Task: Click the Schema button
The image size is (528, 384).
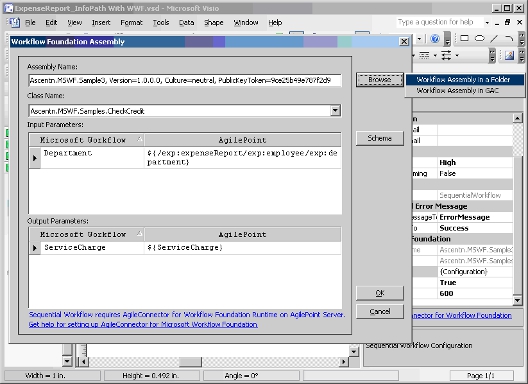Action: [x=380, y=138]
